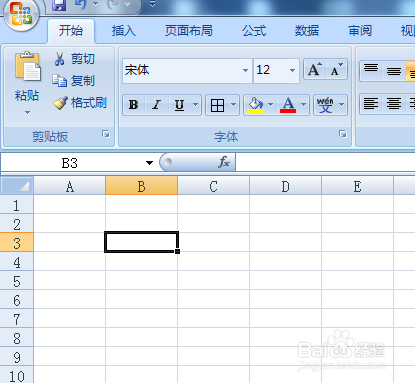Image resolution: width=415 pixels, height=383 pixels.
Task: Select column C header
Action: [213, 186]
